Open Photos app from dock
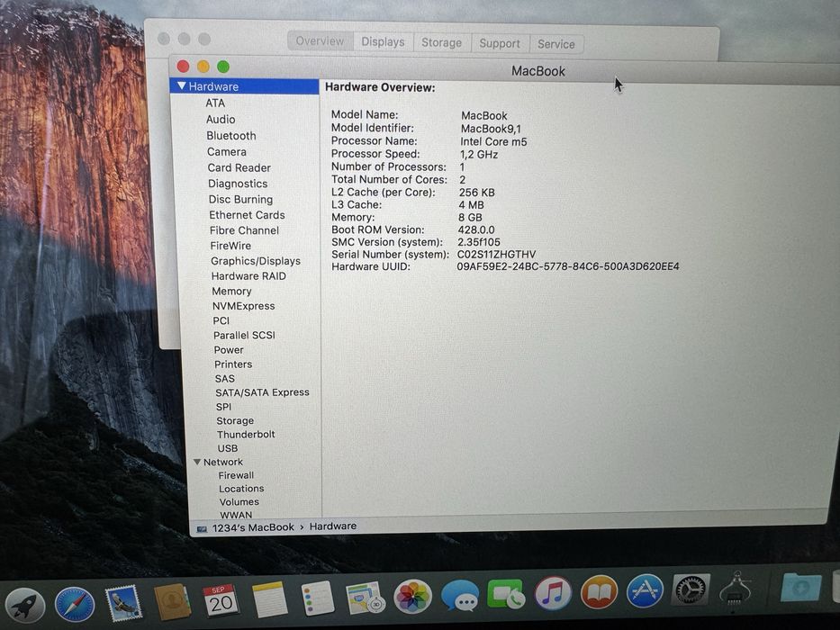This screenshot has height=630, width=840. tap(412, 597)
